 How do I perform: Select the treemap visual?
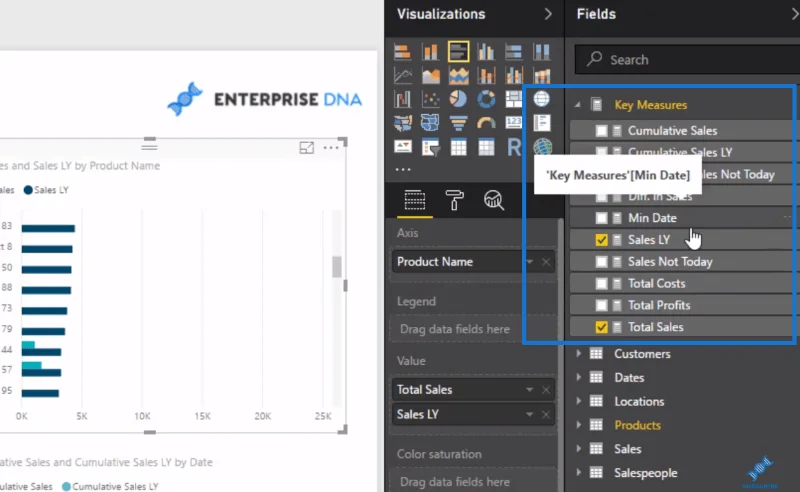pos(513,99)
